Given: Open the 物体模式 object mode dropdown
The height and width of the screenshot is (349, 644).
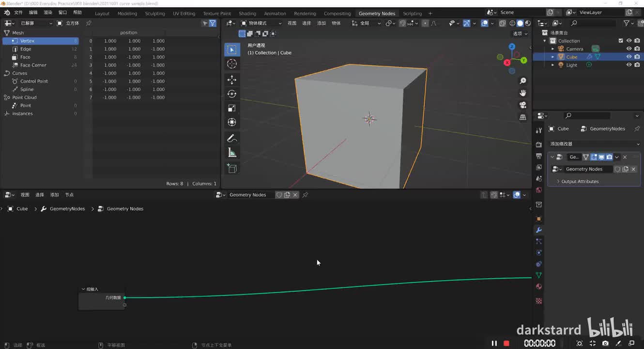Looking at the screenshot, I should 261,23.
